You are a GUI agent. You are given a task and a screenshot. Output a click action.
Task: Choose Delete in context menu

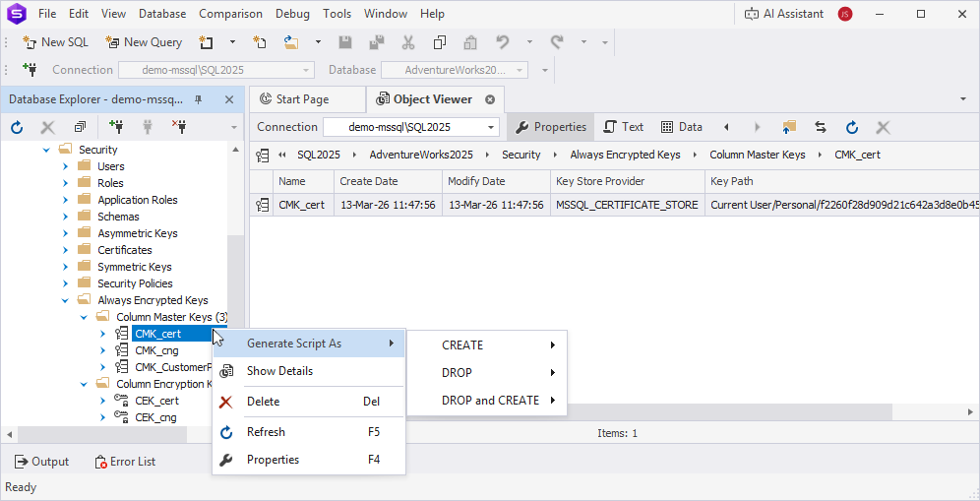point(309,402)
